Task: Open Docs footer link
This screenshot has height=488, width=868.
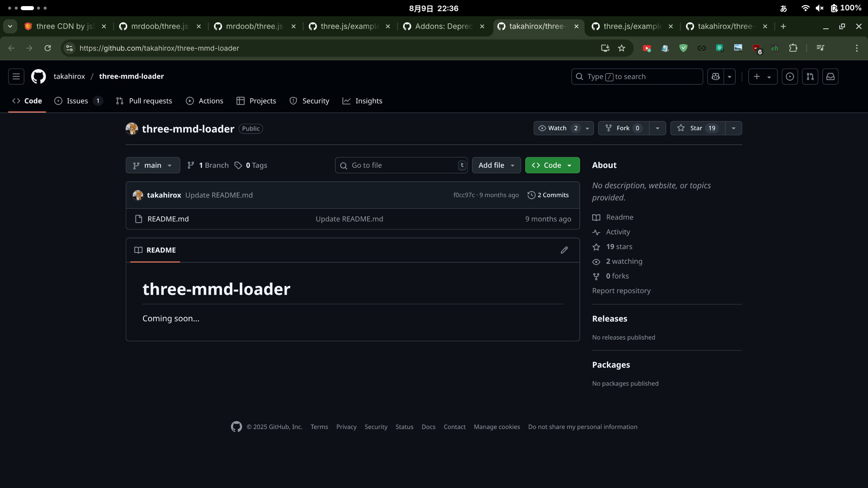Action: pyautogui.click(x=428, y=427)
